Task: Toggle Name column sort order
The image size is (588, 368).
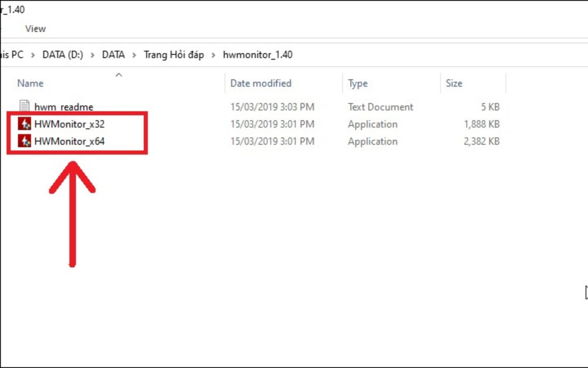Action: click(x=30, y=83)
